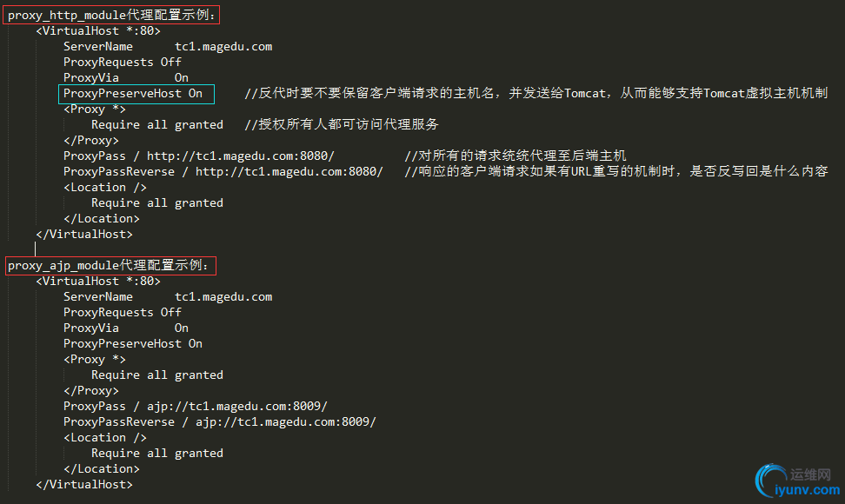Click the 对所有的请求统统代理至后端主机 comment

[516, 156]
